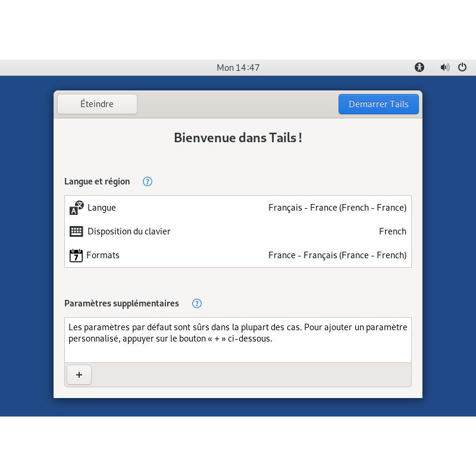This screenshot has width=476, height=476.
Task: Open help for Paramètres supplémentaires
Action: 196,303
